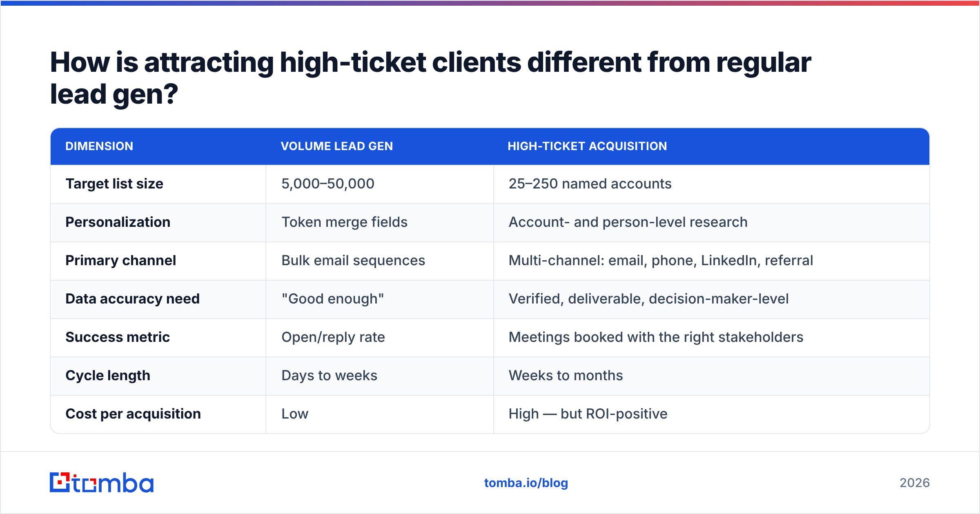
Task: Click the 'Weeks to months' cell
Action: pyautogui.click(x=566, y=376)
